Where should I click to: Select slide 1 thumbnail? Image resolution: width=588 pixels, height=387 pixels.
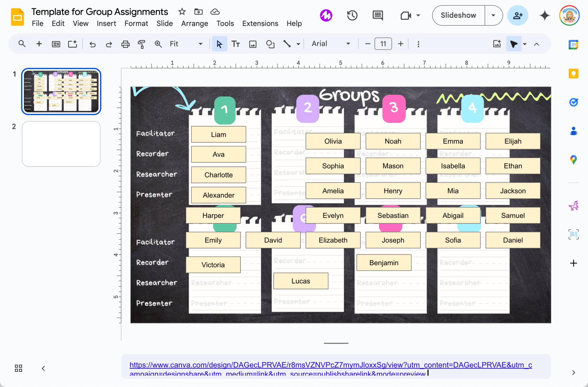click(61, 92)
